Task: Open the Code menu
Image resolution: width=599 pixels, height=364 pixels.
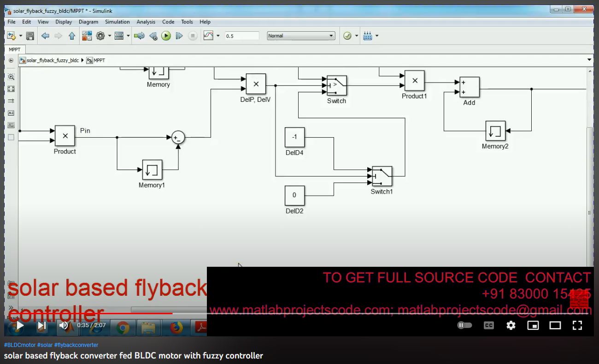Action: [168, 22]
